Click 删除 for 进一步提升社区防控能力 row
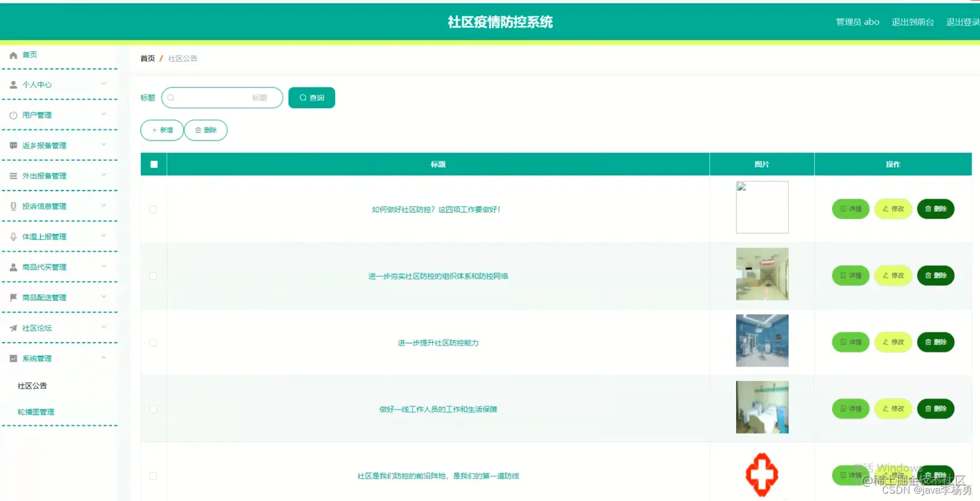This screenshot has height=501, width=980. (x=936, y=342)
